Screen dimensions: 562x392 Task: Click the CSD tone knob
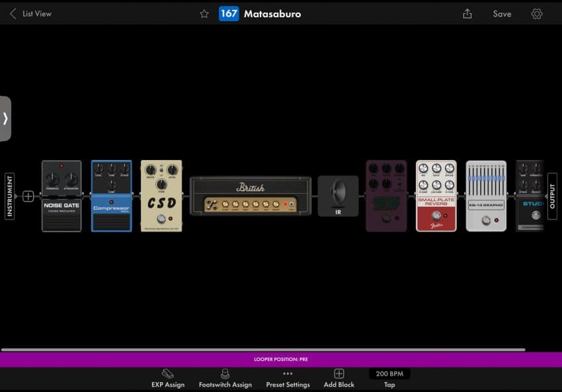[161, 184]
